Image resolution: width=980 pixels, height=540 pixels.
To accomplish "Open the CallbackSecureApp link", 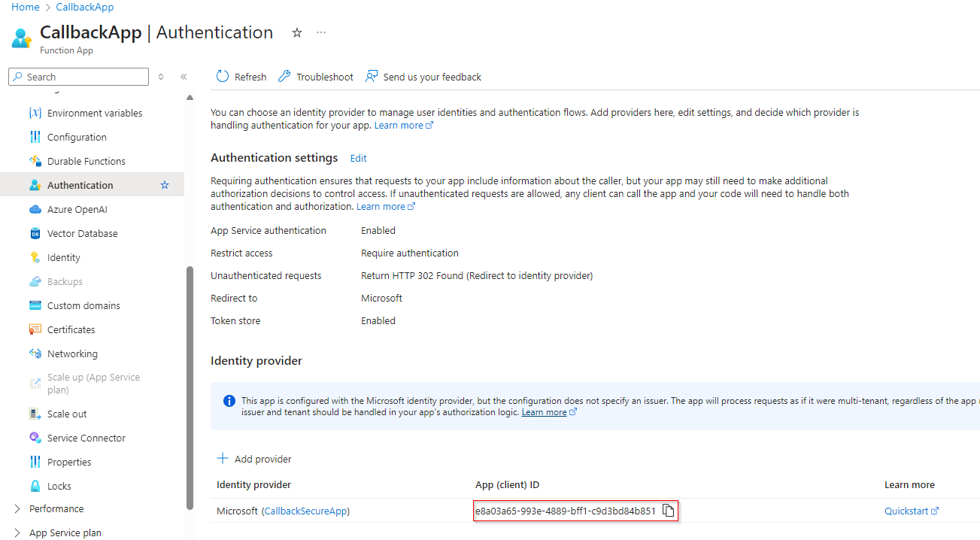I will pos(305,511).
